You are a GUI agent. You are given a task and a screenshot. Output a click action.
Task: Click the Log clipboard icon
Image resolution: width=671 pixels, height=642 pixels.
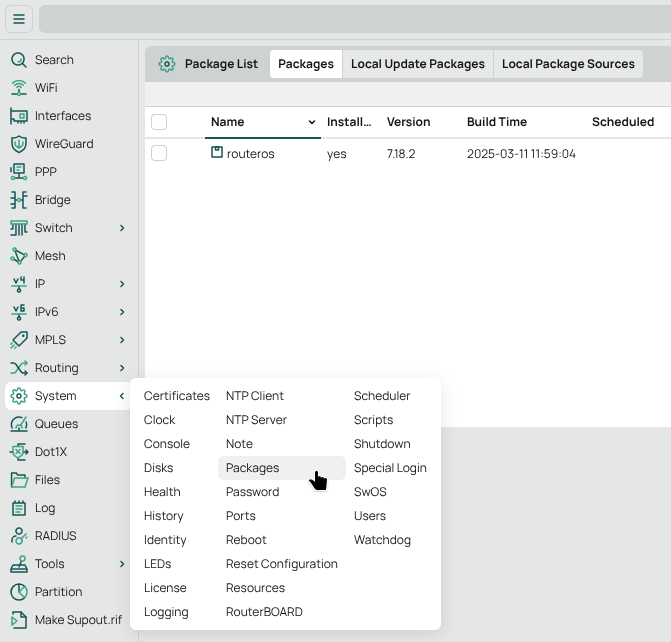(19, 508)
